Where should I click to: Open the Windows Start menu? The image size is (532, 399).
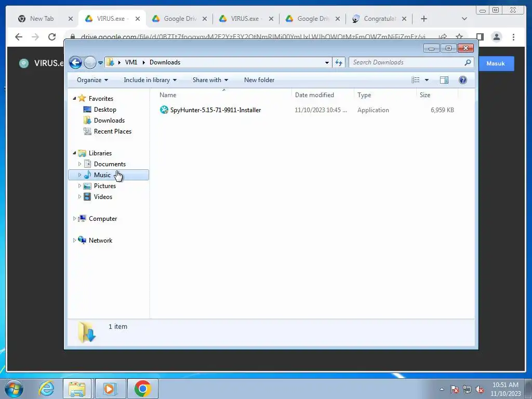click(x=14, y=389)
